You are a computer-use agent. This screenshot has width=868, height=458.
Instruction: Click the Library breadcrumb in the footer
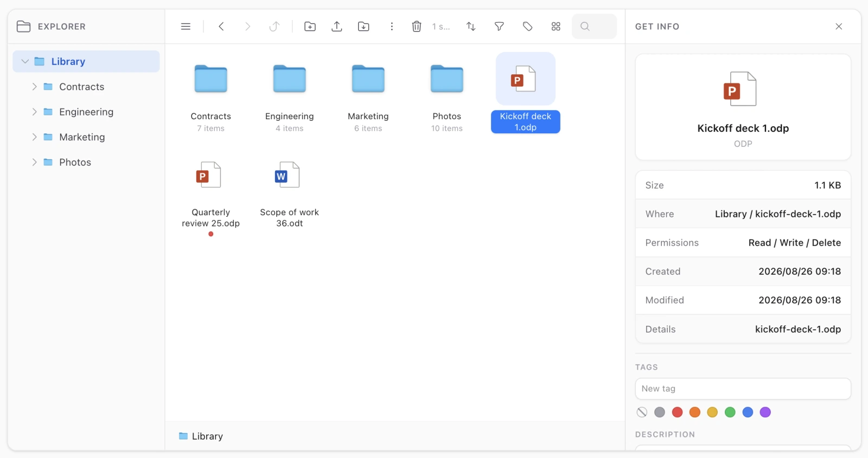(201, 436)
